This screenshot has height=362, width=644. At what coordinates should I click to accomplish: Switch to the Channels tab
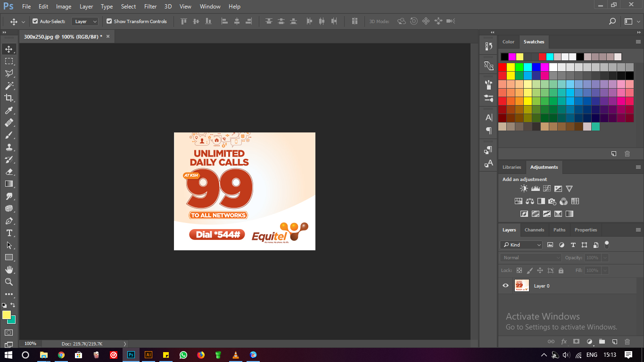point(534,230)
